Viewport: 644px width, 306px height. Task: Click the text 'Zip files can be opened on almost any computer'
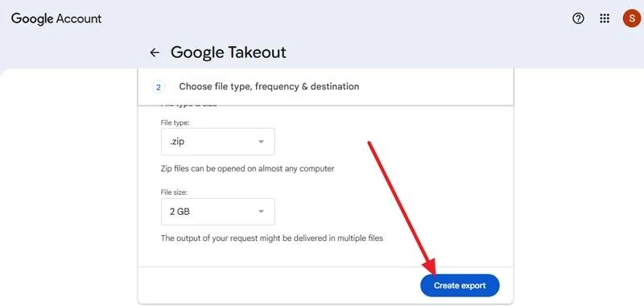pos(247,169)
